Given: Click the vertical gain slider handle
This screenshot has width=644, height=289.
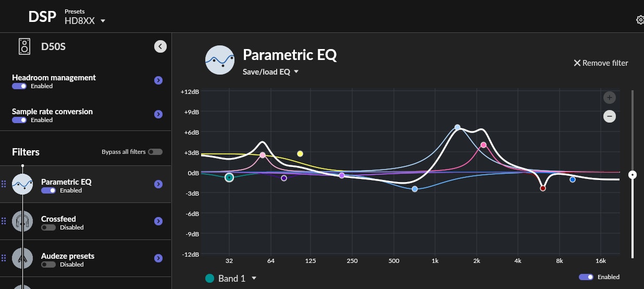Looking at the screenshot, I should (633, 175).
